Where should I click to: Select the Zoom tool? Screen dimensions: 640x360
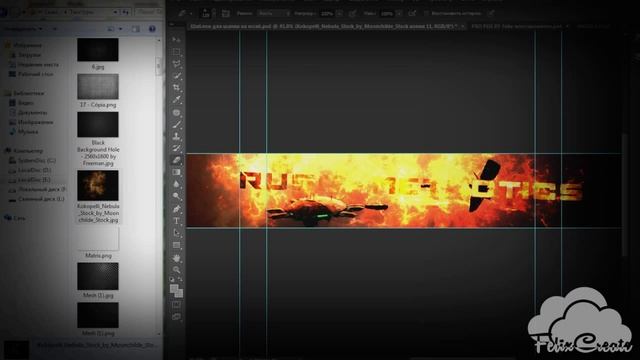point(176,270)
